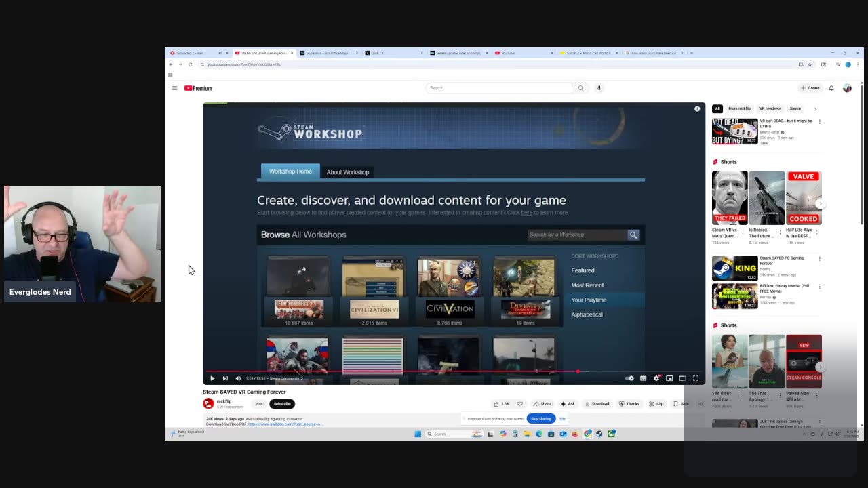Open options for Half Life Alyx short
Image resolution: width=868 pixels, height=488 pixels.
click(x=817, y=231)
